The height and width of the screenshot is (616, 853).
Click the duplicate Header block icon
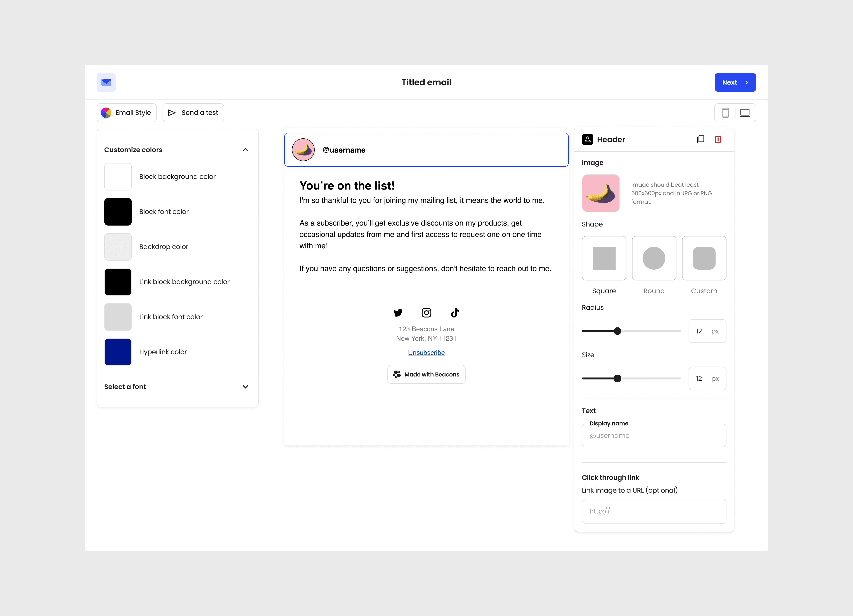[x=700, y=139]
